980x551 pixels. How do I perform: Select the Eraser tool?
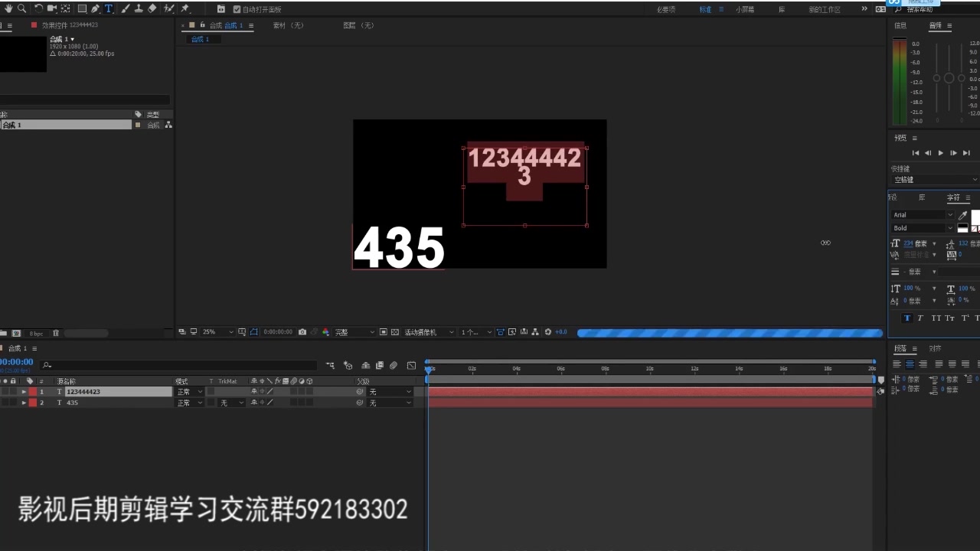click(x=152, y=8)
